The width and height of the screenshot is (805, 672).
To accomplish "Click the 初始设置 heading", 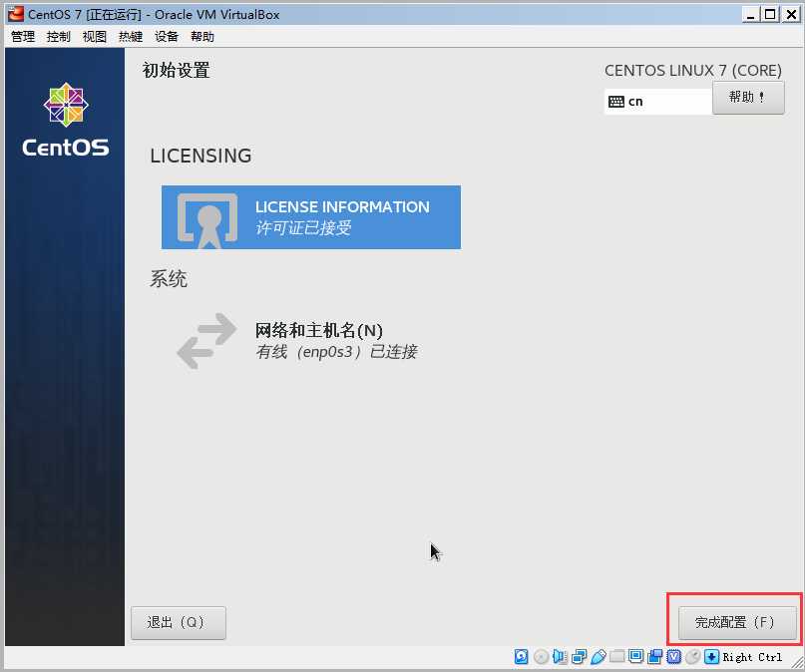I will 177,70.
